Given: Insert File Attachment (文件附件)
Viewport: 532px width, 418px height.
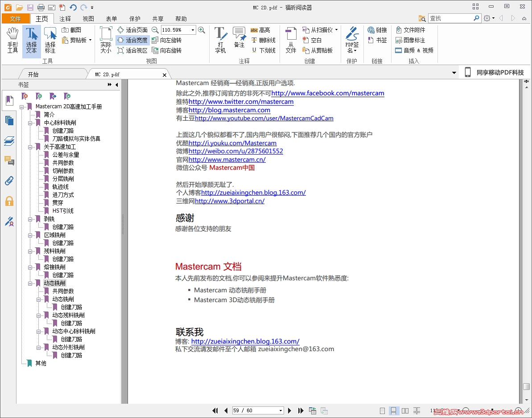Looking at the screenshot, I should 411,30.
